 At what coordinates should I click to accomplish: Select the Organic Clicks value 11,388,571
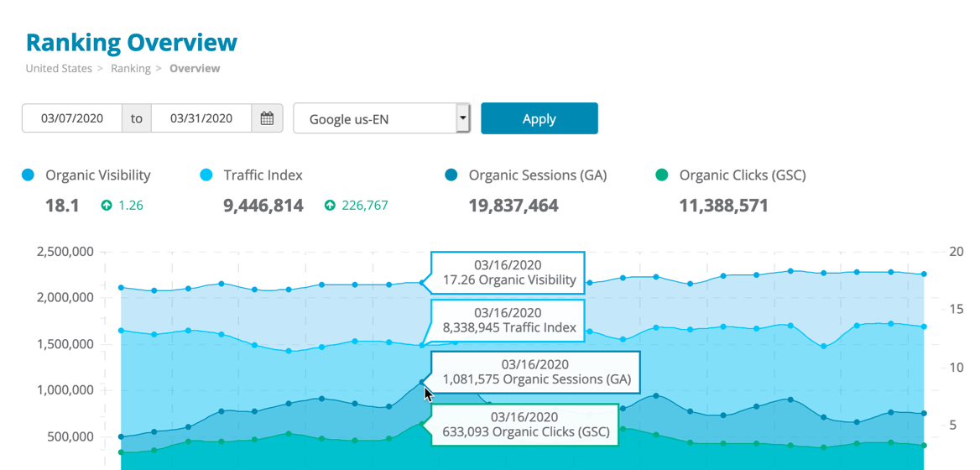(723, 206)
